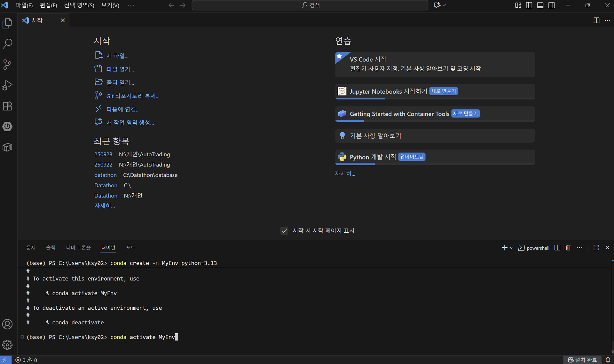Expand new terminal launch profile dropdown

(512, 248)
